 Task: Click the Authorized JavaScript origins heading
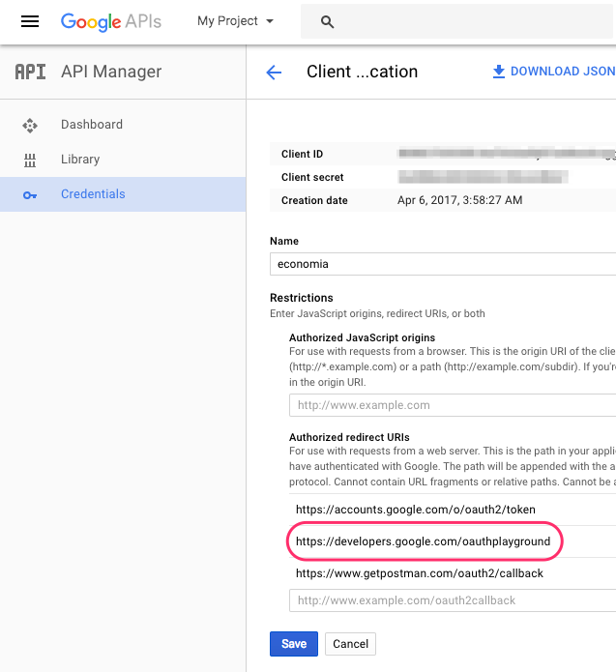[x=363, y=337]
